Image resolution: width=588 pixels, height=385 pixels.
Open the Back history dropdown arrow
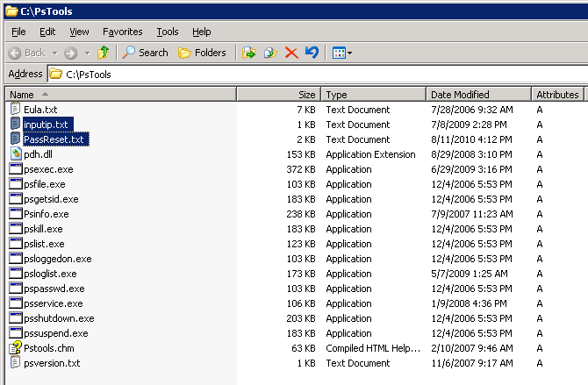click(x=54, y=53)
